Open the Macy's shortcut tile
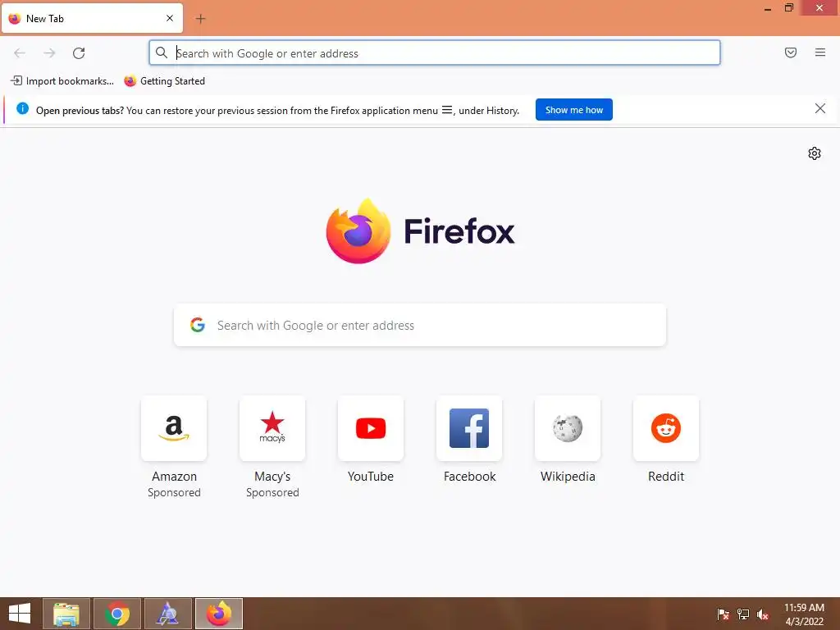Viewport: 840px width, 630px height. [x=272, y=428]
